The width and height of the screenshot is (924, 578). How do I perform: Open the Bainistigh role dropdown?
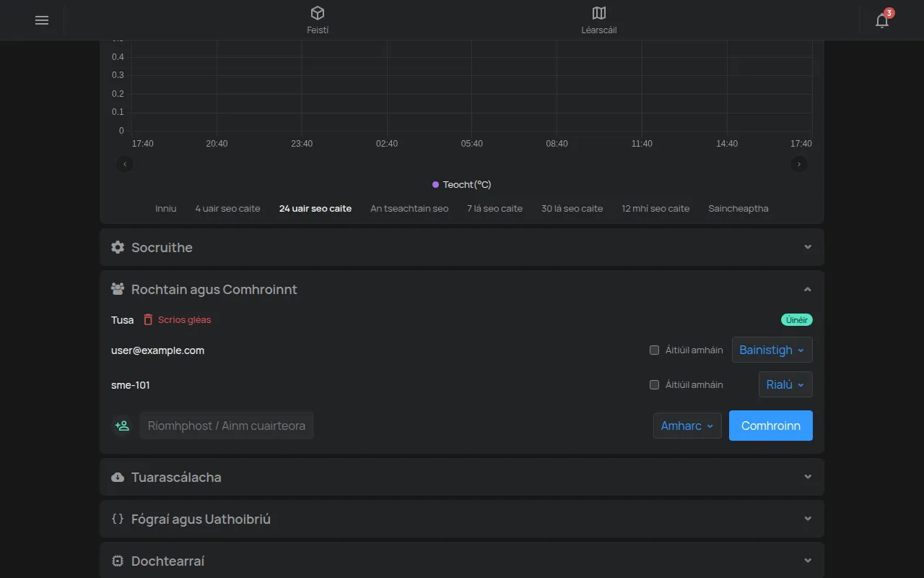(x=772, y=350)
